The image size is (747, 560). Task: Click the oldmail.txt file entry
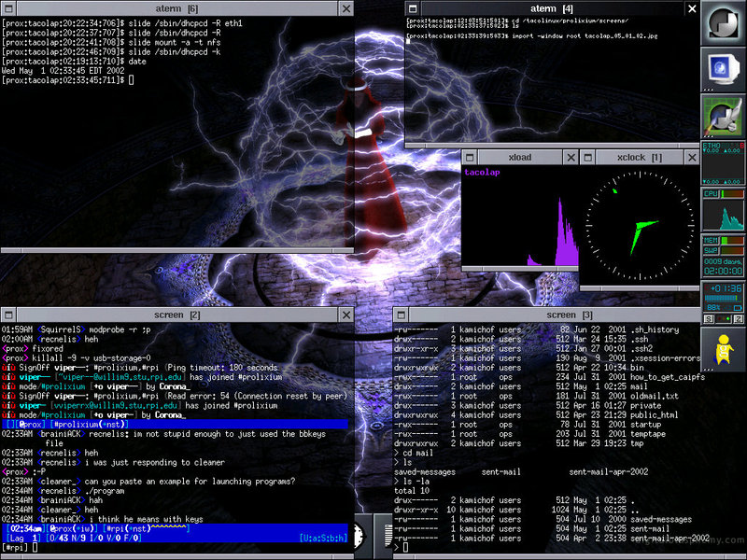coord(655,396)
